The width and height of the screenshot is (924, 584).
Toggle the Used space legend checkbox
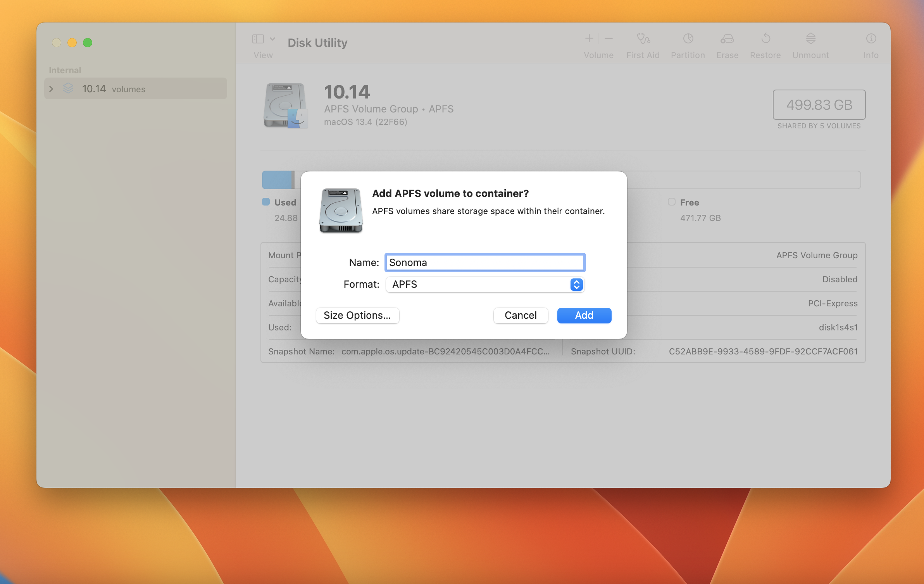pos(266,202)
